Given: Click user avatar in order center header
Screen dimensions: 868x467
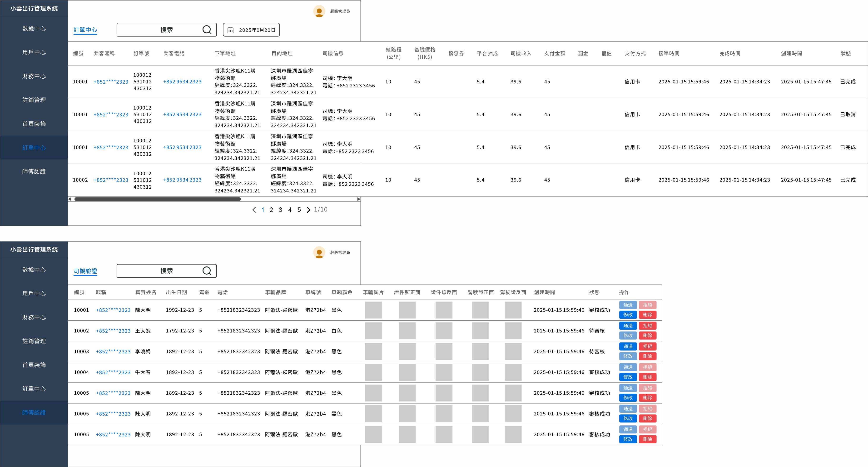Looking at the screenshot, I should [x=319, y=11].
